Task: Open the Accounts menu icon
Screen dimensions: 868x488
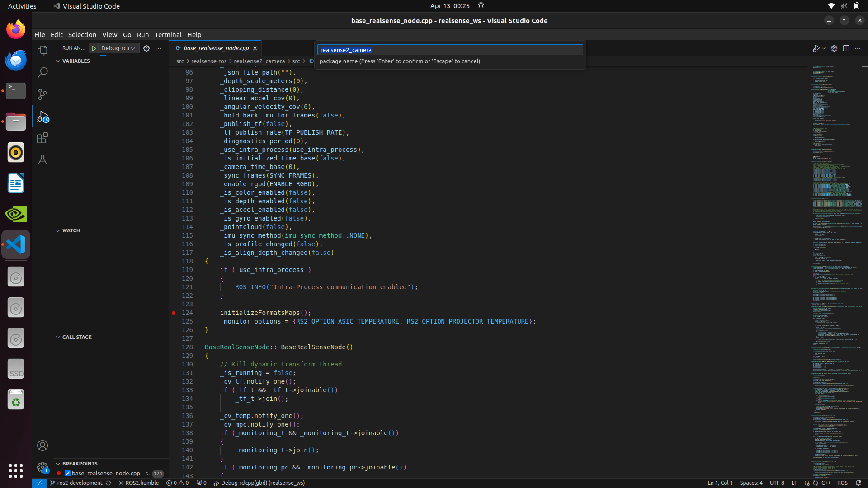Action: [x=42, y=446]
